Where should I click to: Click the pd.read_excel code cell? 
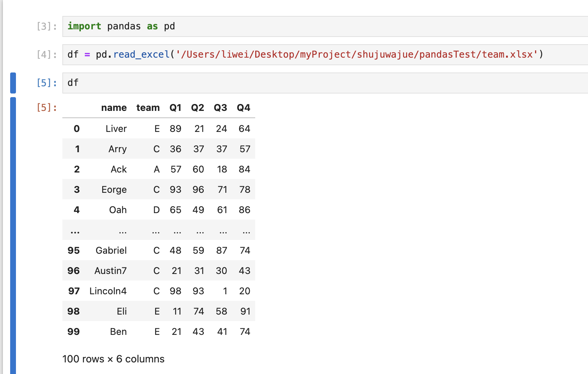(x=325, y=55)
